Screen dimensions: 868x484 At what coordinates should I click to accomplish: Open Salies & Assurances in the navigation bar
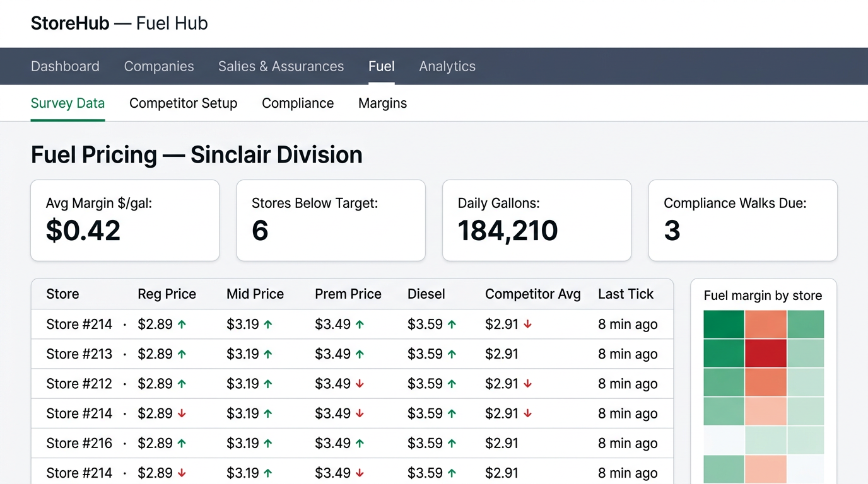[x=281, y=66]
